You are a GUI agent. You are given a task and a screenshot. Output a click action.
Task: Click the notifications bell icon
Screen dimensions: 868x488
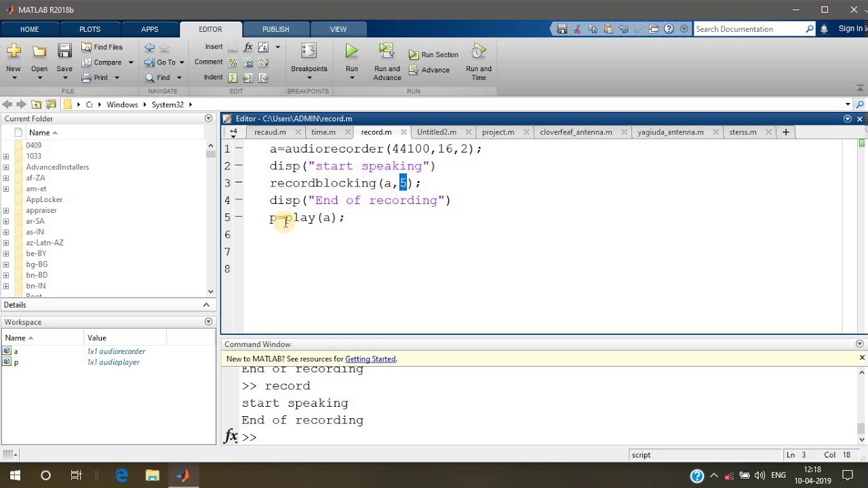[x=824, y=29]
